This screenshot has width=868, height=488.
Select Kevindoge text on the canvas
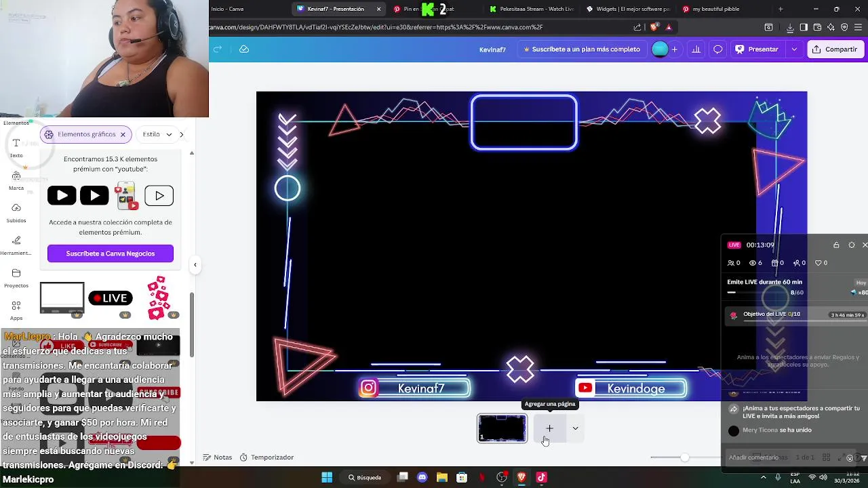pos(636,389)
